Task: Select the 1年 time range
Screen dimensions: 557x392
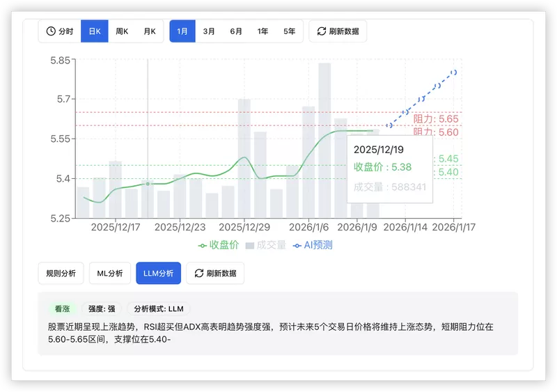Action: click(263, 31)
